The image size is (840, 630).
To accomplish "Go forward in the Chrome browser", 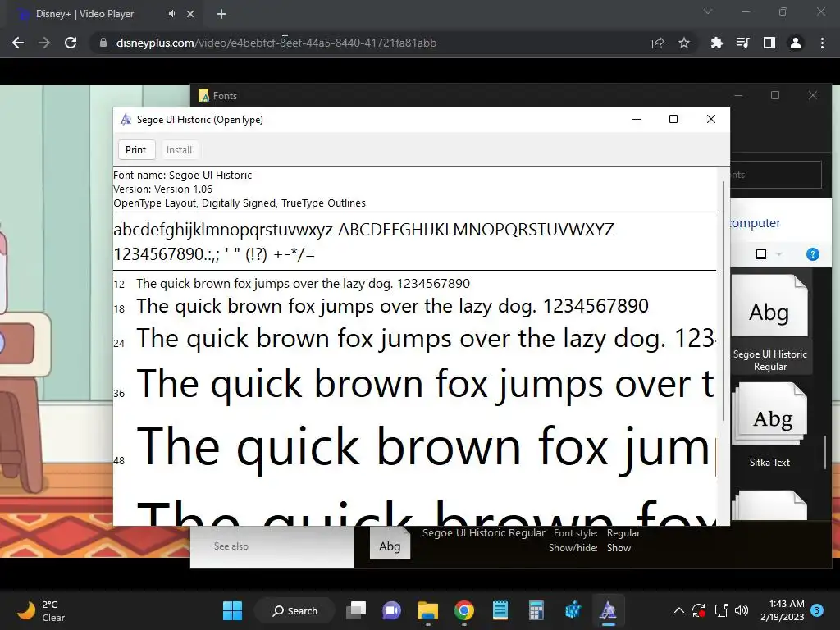I will 44,43.
